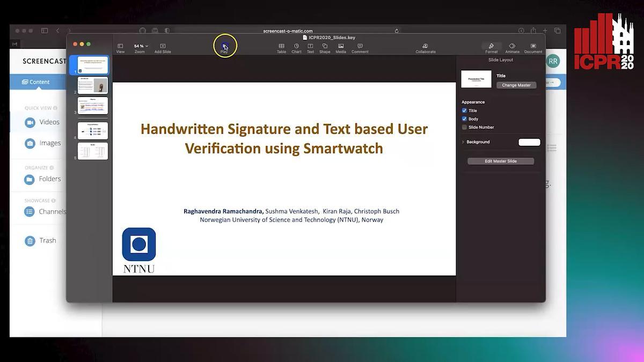
Task: Click the Collaborate icon
Action: 425,47
